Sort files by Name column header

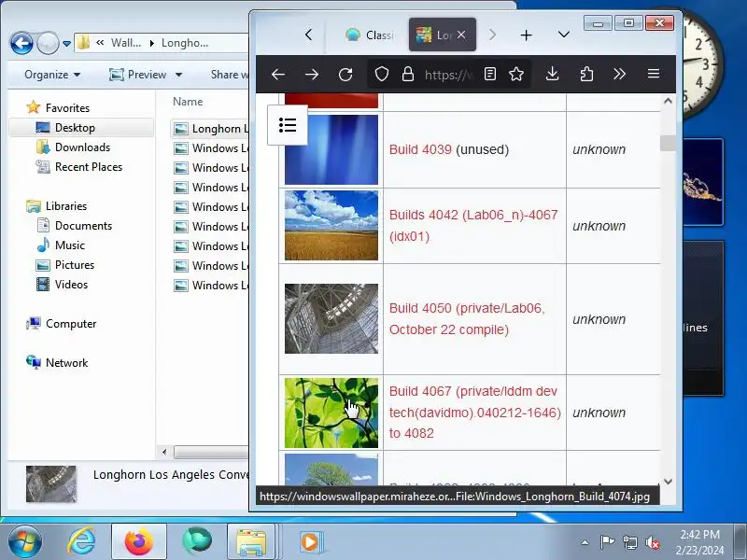pyautogui.click(x=188, y=102)
